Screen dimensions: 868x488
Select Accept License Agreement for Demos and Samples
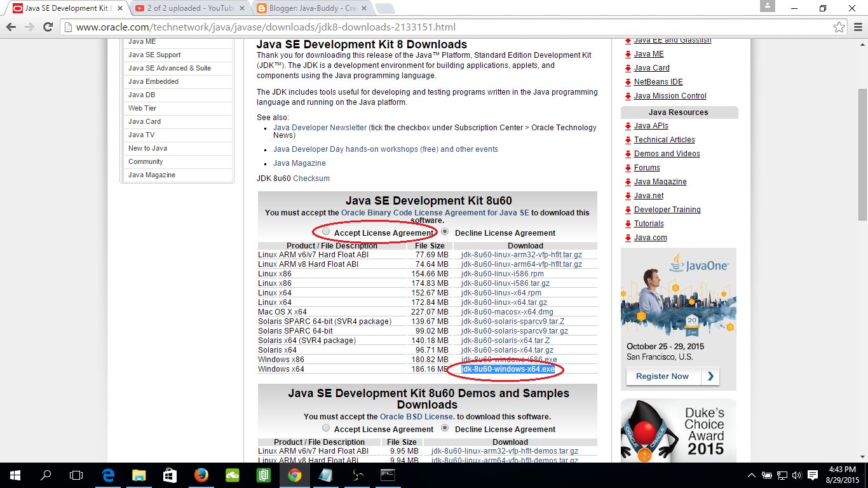(327, 428)
